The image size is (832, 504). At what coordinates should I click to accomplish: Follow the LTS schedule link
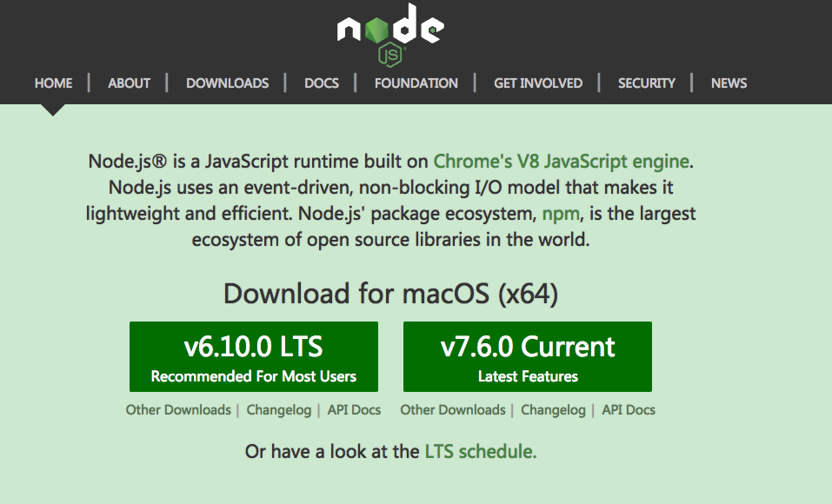(x=481, y=452)
